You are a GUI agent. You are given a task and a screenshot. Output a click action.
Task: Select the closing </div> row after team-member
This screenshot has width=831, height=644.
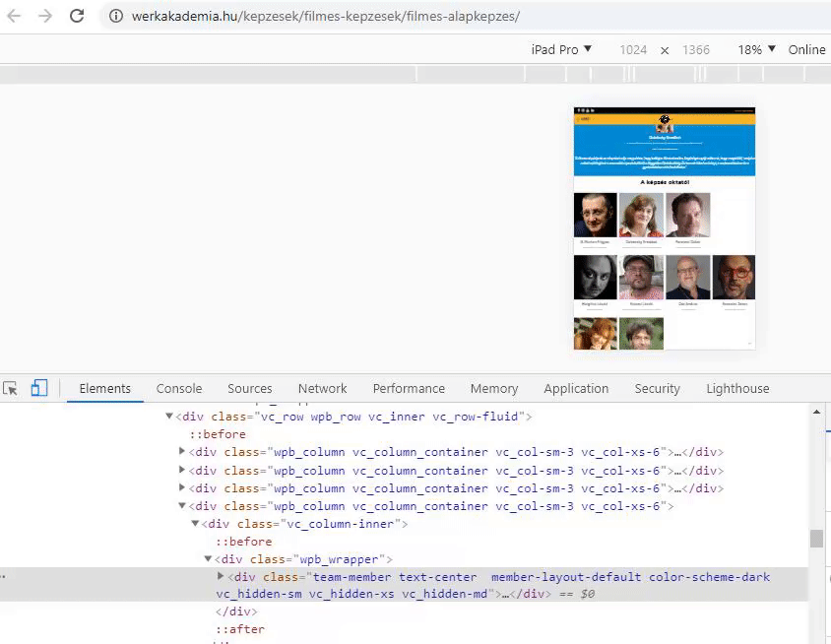click(x=236, y=612)
